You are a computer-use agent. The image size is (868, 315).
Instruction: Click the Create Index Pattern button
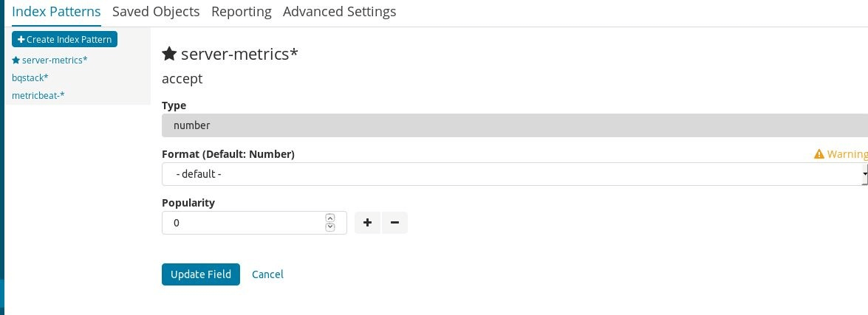[64, 39]
